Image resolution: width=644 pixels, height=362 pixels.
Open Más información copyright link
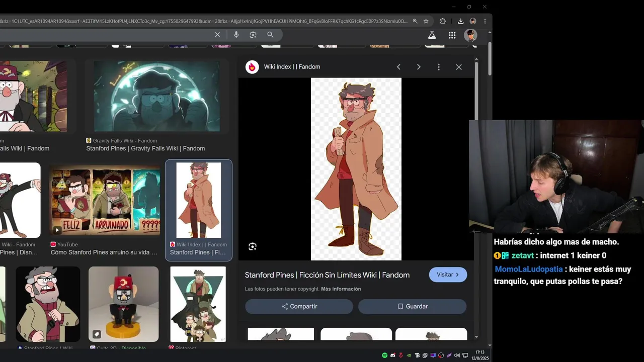(x=341, y=289)
